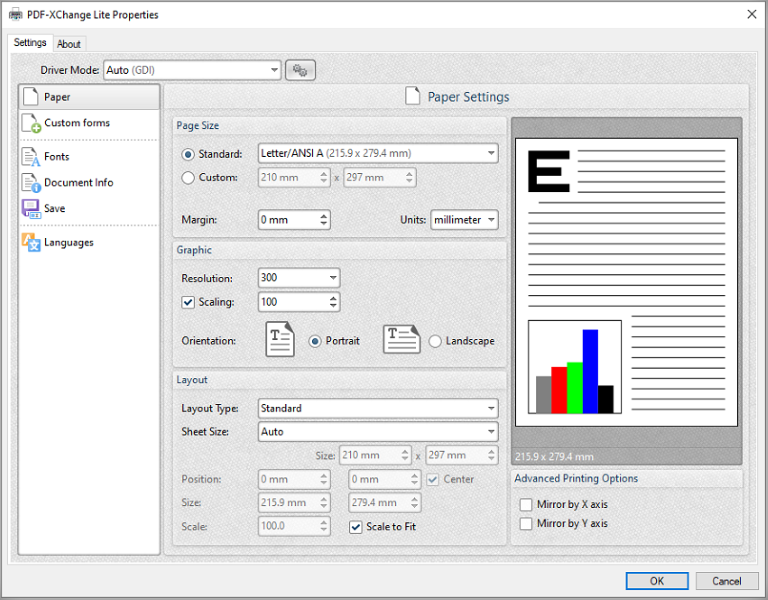Screen dimensions: 768x600
Task: Close the Properties dialog window
Action: click(752, 14)
